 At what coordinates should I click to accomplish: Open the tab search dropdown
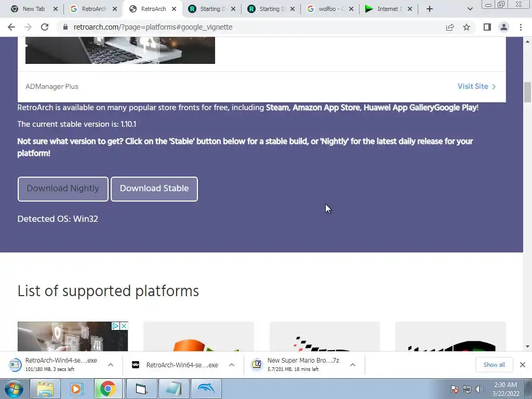(x=470, y=9)
